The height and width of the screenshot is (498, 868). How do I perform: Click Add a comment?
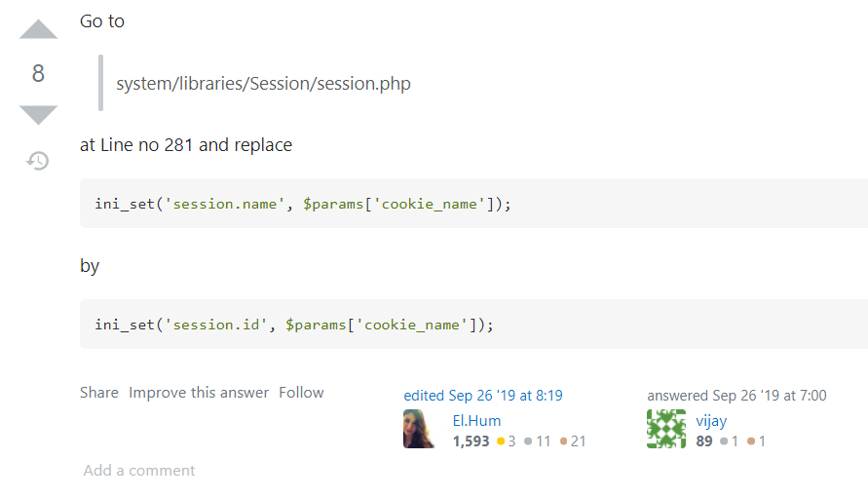139,471
